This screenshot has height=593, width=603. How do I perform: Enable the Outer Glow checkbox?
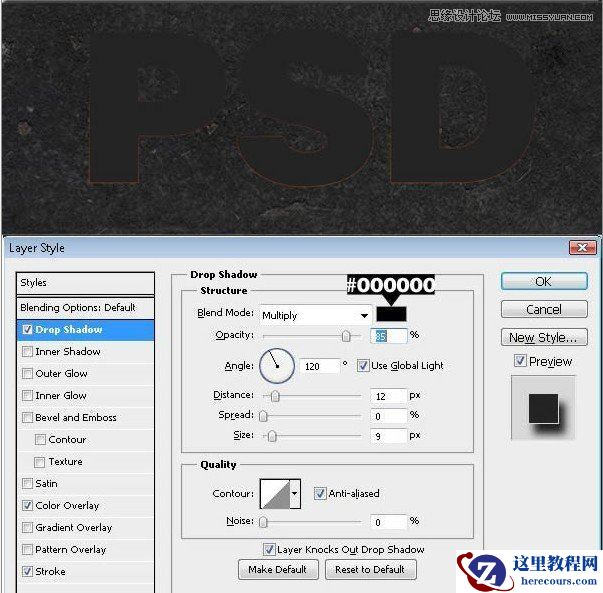[27, 373]
